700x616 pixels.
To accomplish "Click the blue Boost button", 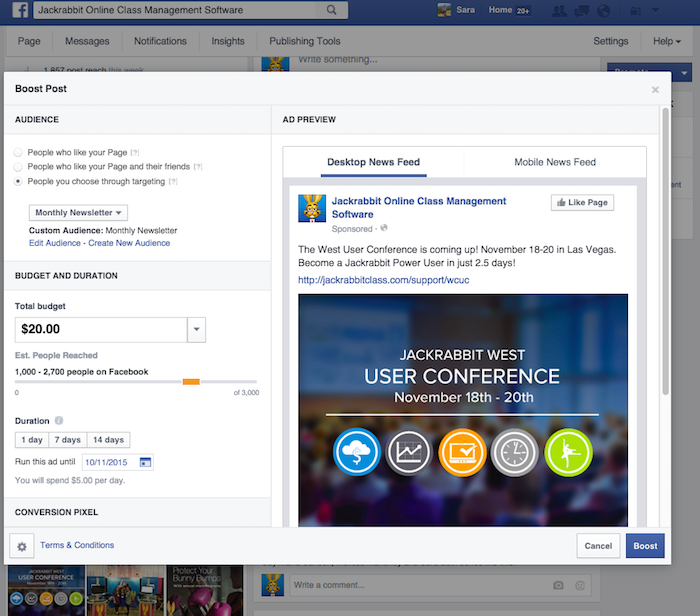I will [644, 546].
